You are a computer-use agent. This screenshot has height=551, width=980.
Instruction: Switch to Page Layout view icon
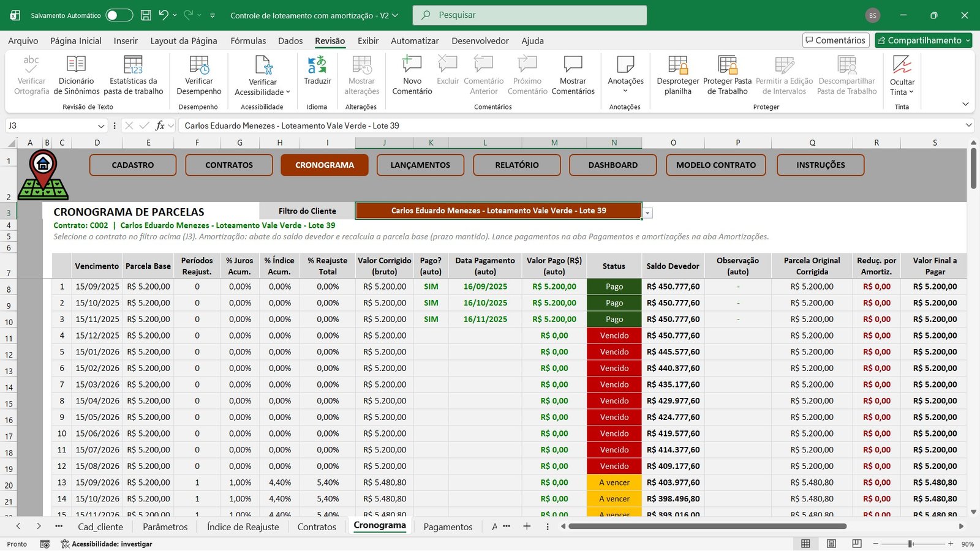click(831, 544)
